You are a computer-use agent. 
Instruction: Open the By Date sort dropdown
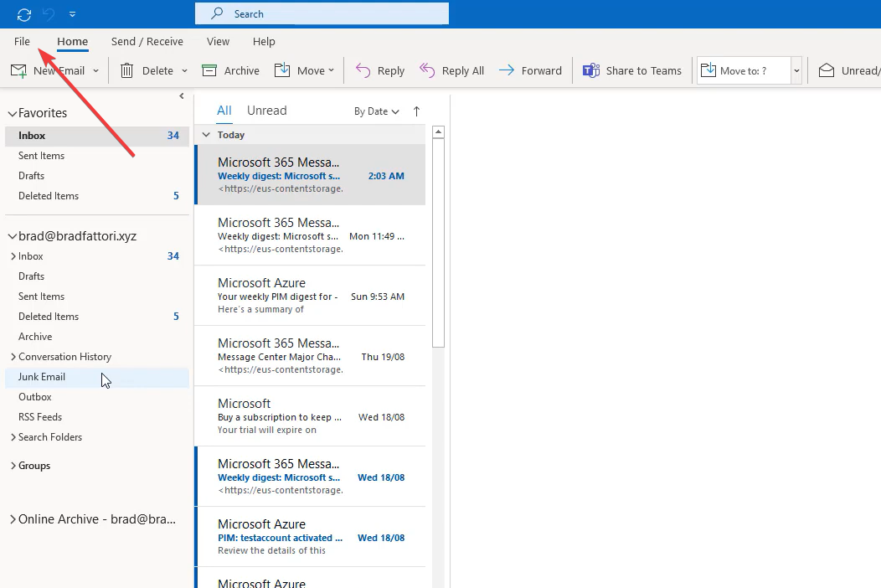pos(377,111)
